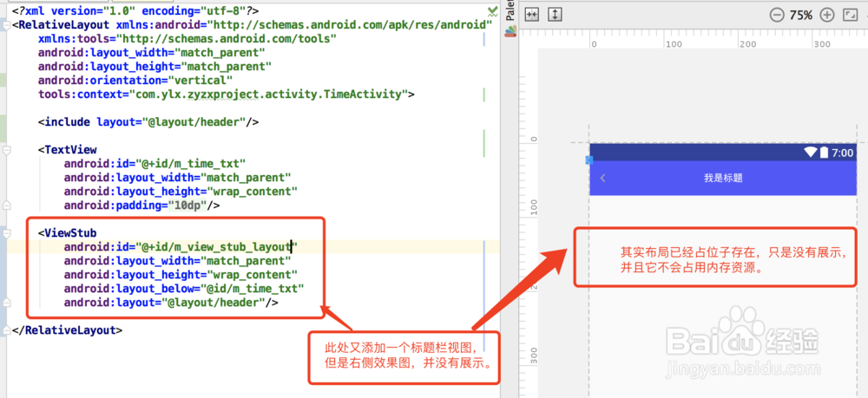Collapse the RelativeLayout opening tag fold
The width and height of the screenshot is (868, 398).
(6, 25)
